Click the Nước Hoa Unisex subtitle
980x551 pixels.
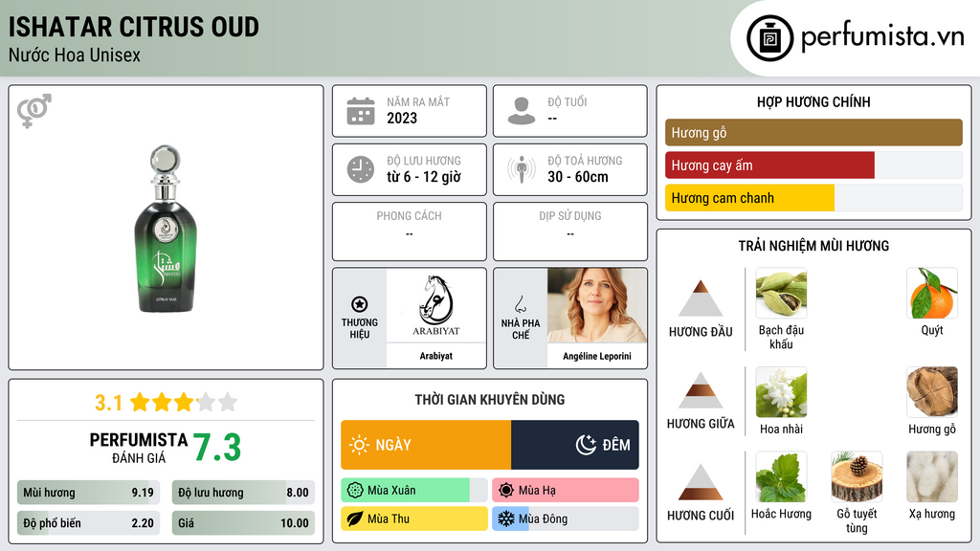[x=75, y=55]
